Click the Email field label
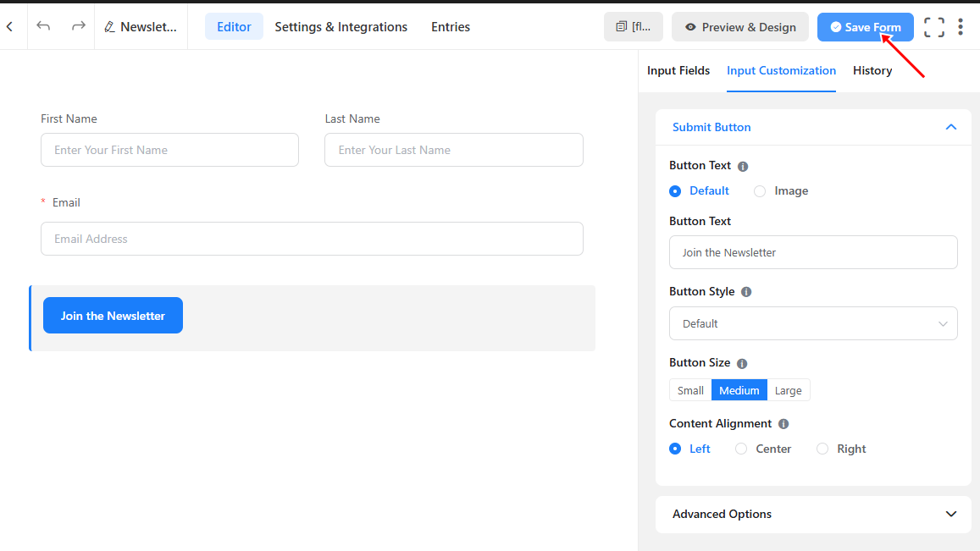The width and height of the screenshot is (980, 551). (66, 202)
